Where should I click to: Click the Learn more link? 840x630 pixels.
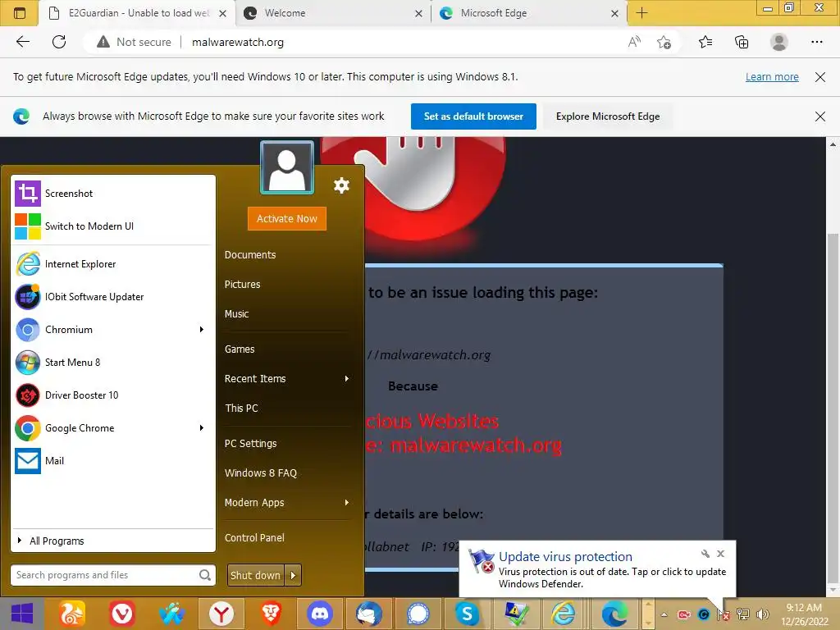point(772,76)
